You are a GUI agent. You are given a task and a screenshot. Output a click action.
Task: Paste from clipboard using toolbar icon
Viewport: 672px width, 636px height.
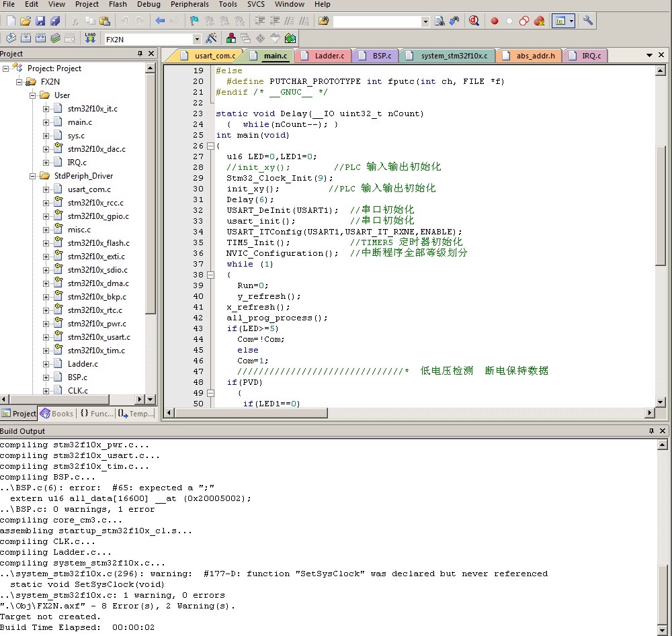click(105, 21)
